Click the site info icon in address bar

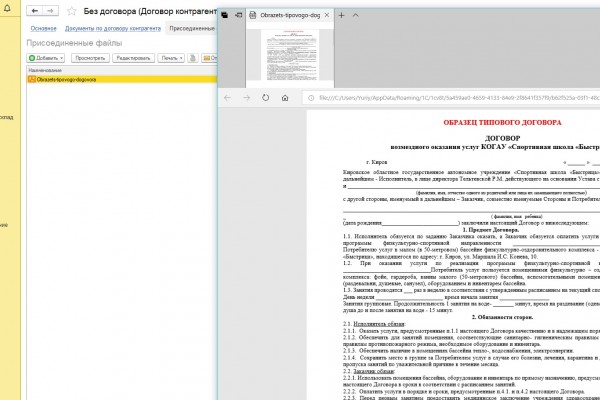tap(311, 98)
